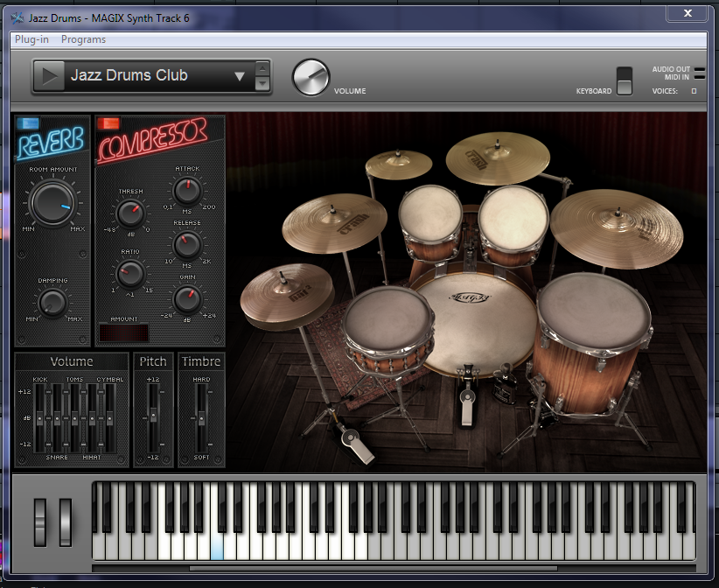This screenshot has width=719, height=588.
Task: Open the Jazz Drums Club preset dropdown
Action: tap(240, 76)
